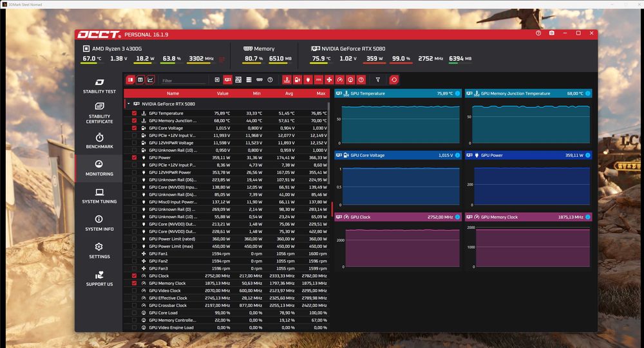
Task: Click the GPU Temperature graph plot area
Action: point(401,124)
